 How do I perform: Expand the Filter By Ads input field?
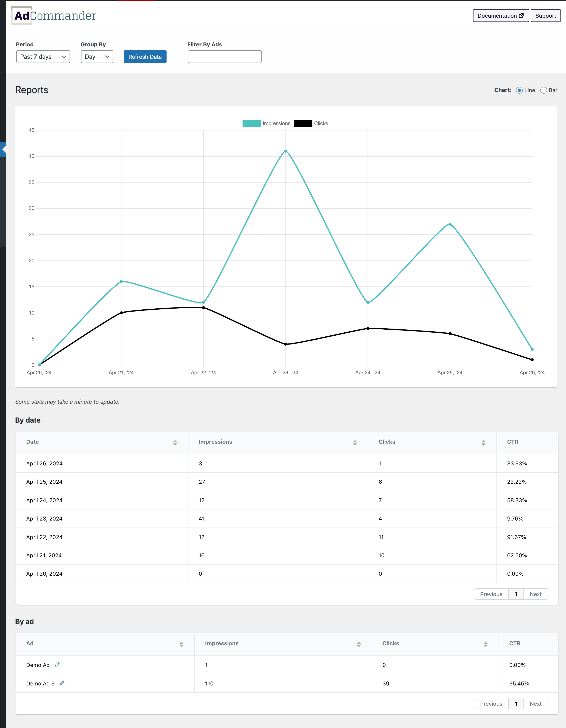[x=225, y=57]
